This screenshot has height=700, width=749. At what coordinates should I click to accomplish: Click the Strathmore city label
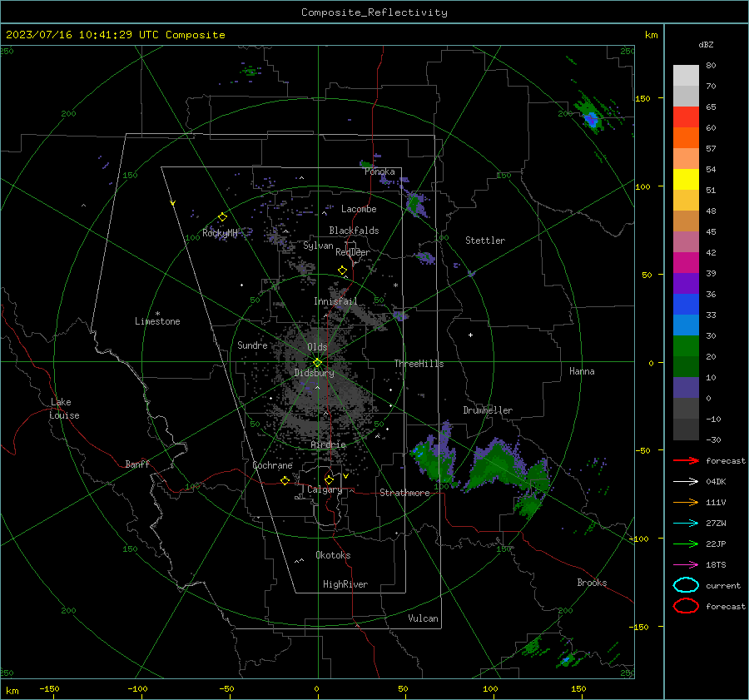pos(404,493)
